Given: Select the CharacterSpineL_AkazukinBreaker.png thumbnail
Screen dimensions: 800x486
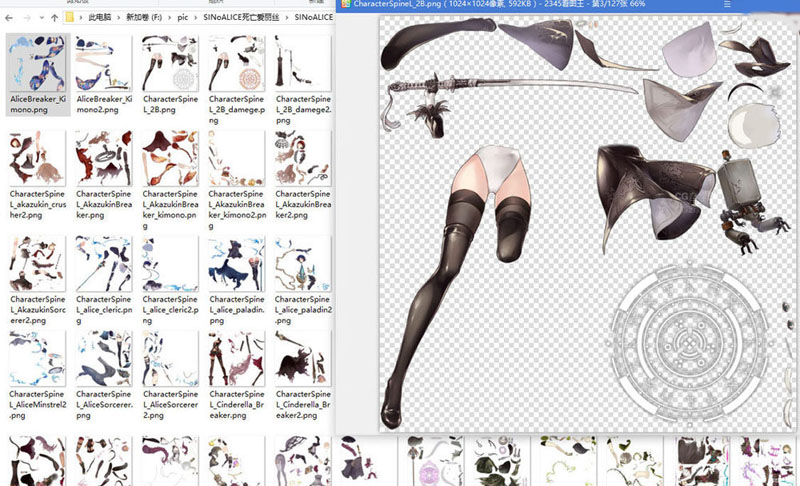Looking at the screenshot, I should click(x=104, y=158).
